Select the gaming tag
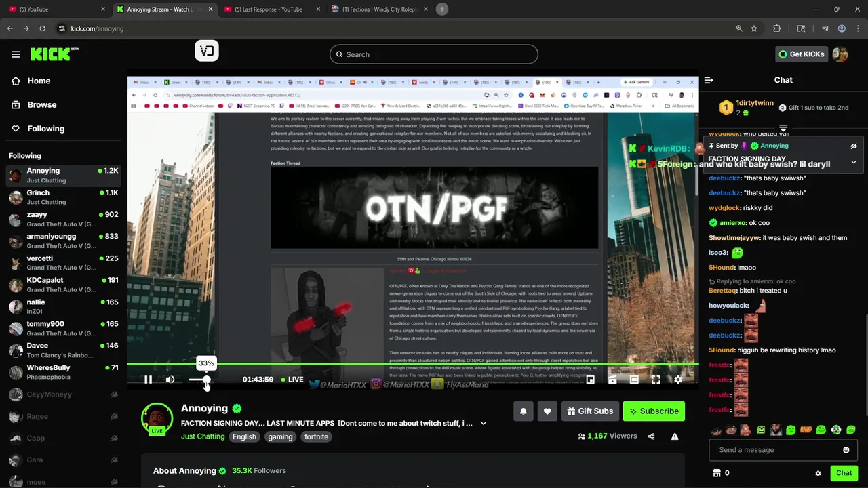The image size is (868, 488). coord(280,436)
